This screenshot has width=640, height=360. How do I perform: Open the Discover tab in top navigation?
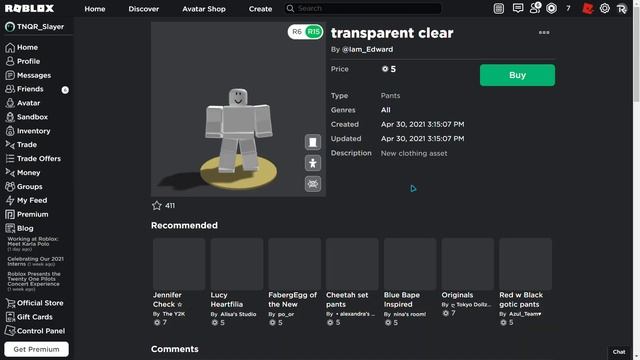point(144,9)
